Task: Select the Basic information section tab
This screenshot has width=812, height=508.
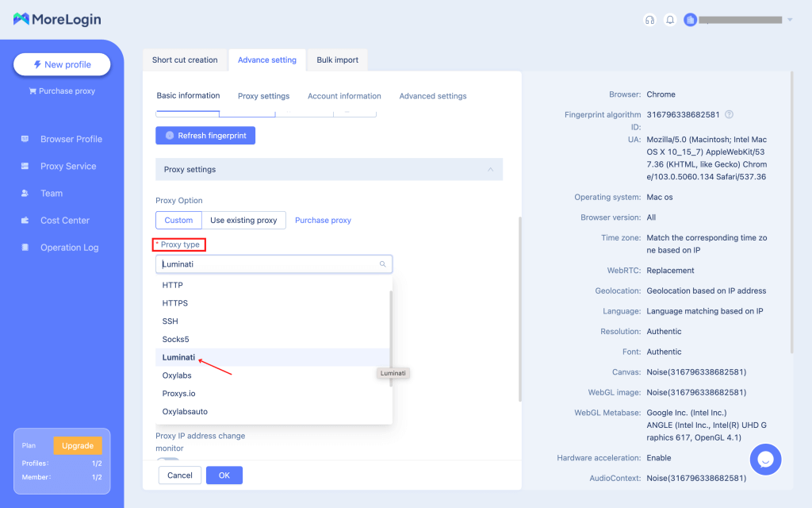Action: [x=188, y=95]
